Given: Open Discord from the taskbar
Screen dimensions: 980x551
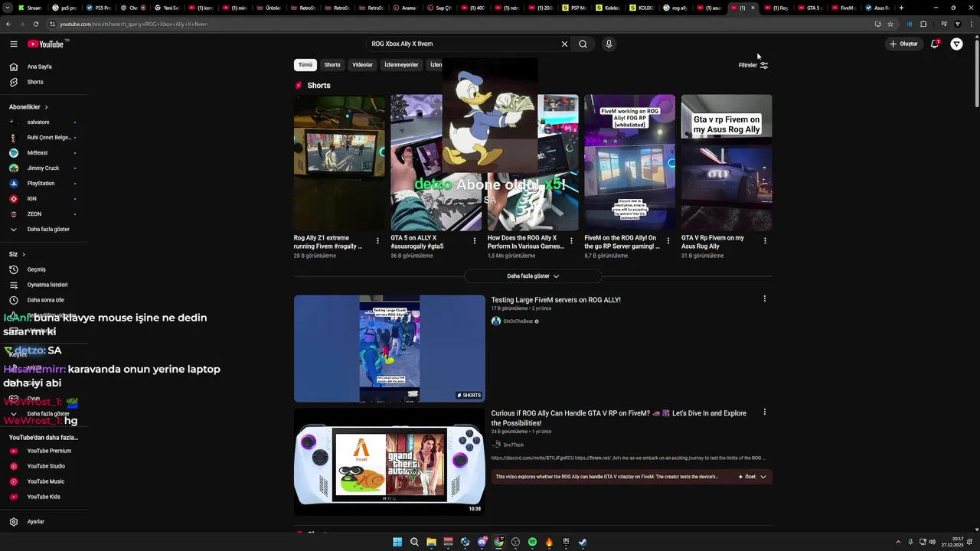Looking at the screenshot, I should click(482, 542).
